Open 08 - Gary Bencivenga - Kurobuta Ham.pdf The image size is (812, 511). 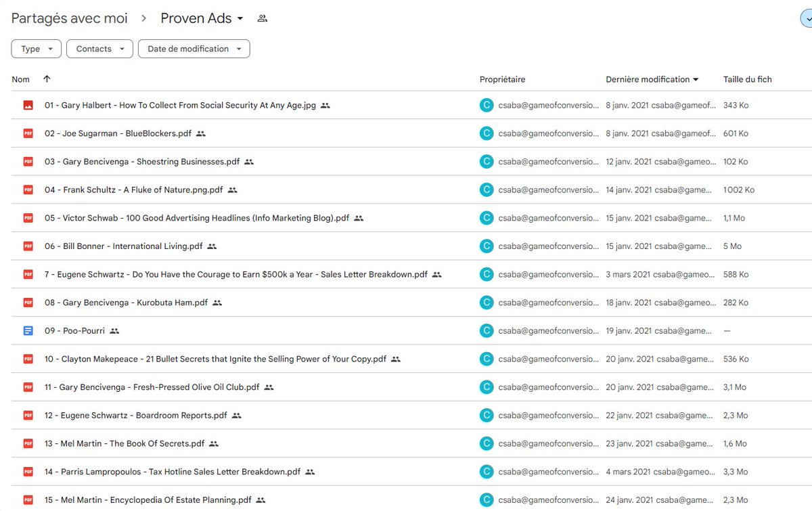click(126, 303)
